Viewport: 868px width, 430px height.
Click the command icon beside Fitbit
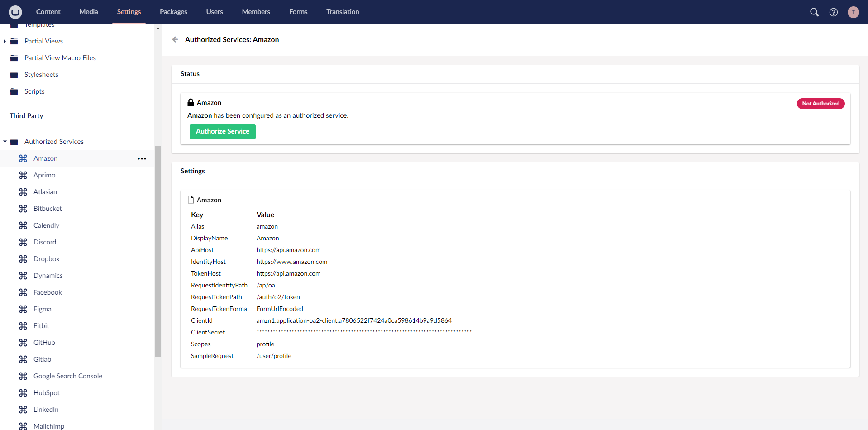point(23,326)
